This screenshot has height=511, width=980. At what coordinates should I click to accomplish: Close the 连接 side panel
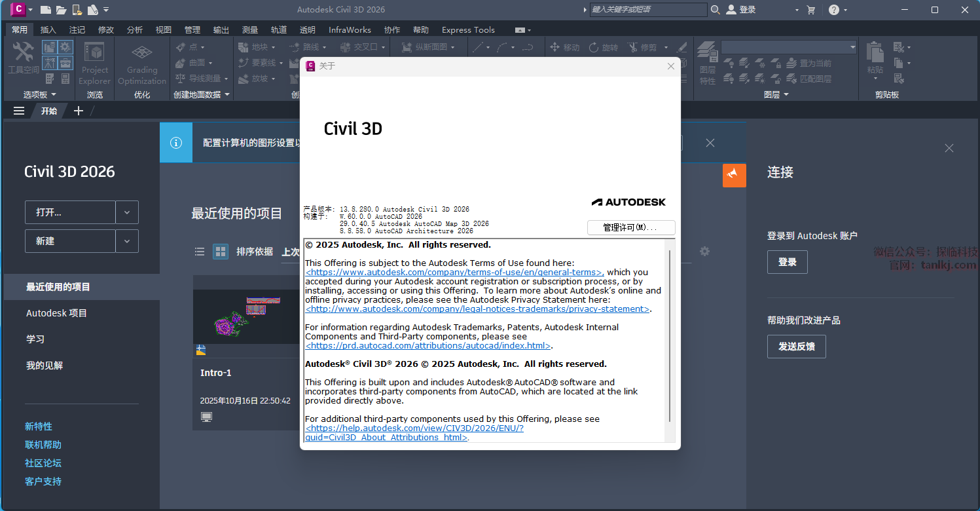[949, 148]
